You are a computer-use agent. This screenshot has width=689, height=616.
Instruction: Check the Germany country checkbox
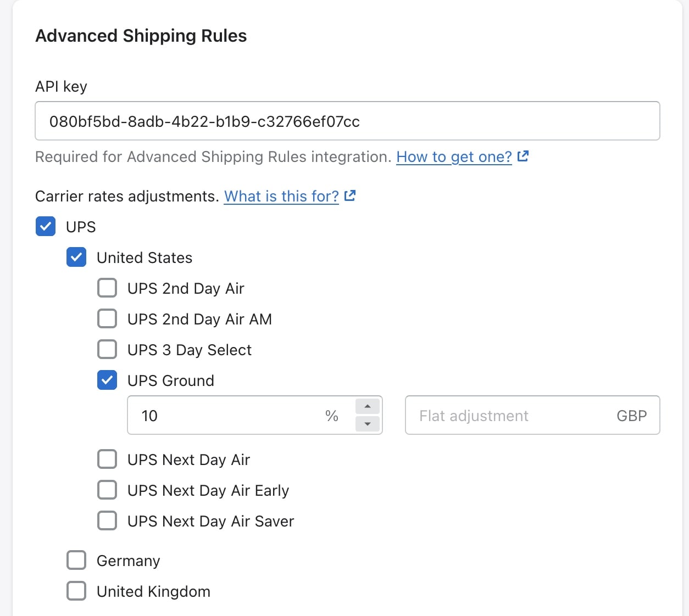(x=76, y=560)
